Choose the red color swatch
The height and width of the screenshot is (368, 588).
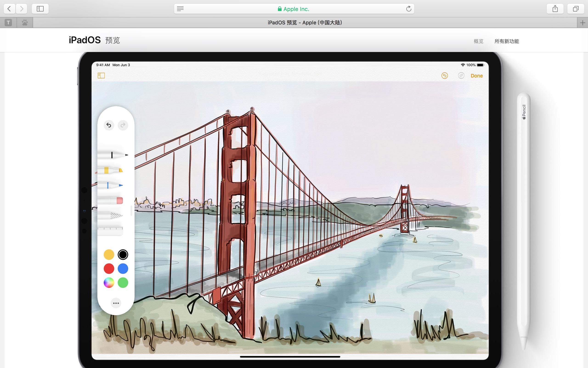click(x=109, y=269)
